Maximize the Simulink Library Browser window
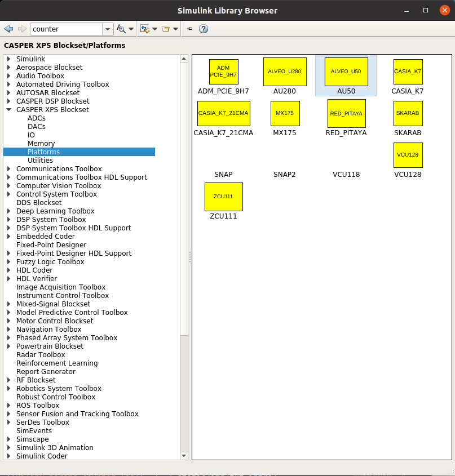Screen dimensions: 455x476 click(426, 10)
